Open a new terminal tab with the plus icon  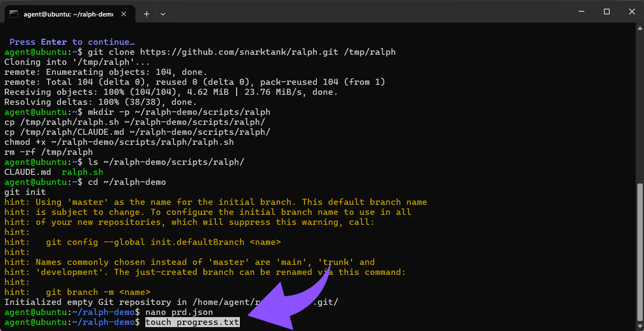(146, 14)
